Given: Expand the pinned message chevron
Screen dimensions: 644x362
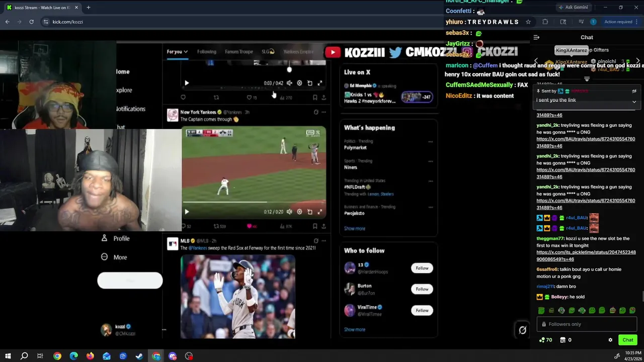Looking at the screenshot, I should pyautogui.click(x=634, y=102).
